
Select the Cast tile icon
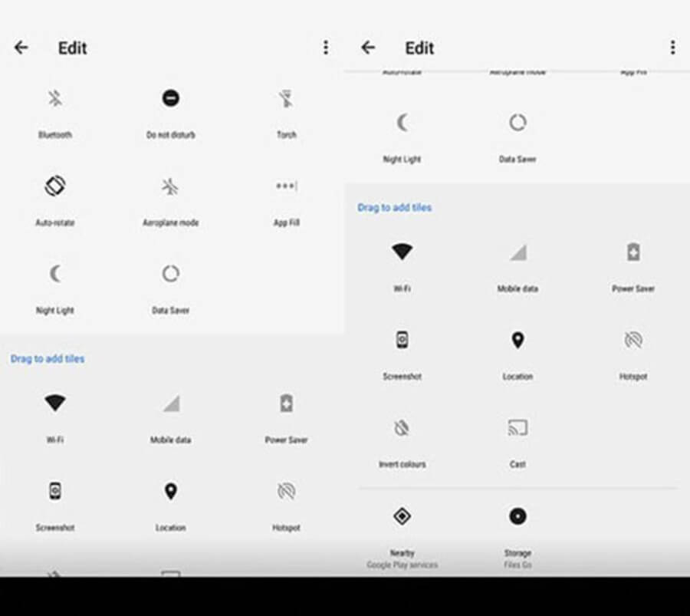[x=517, y=428]
